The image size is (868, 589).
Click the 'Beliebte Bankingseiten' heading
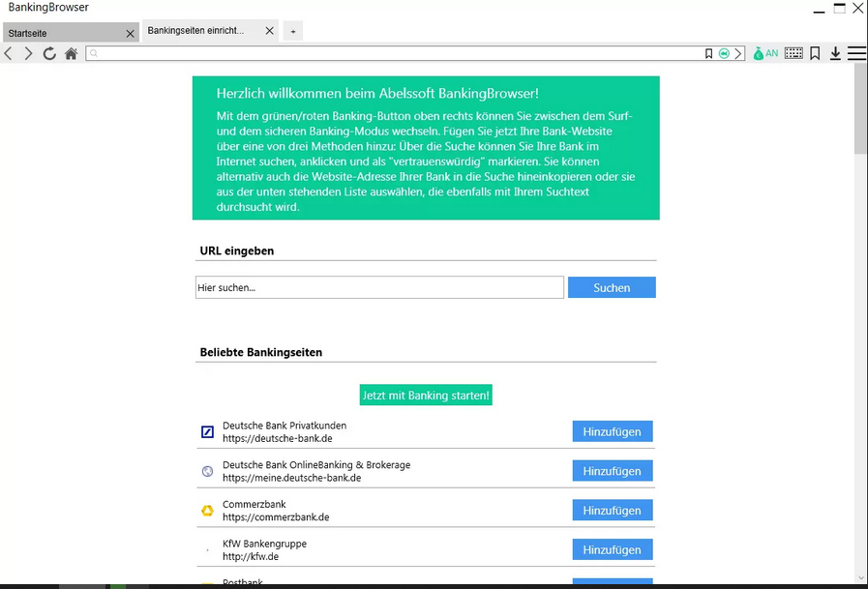(260, 352)
